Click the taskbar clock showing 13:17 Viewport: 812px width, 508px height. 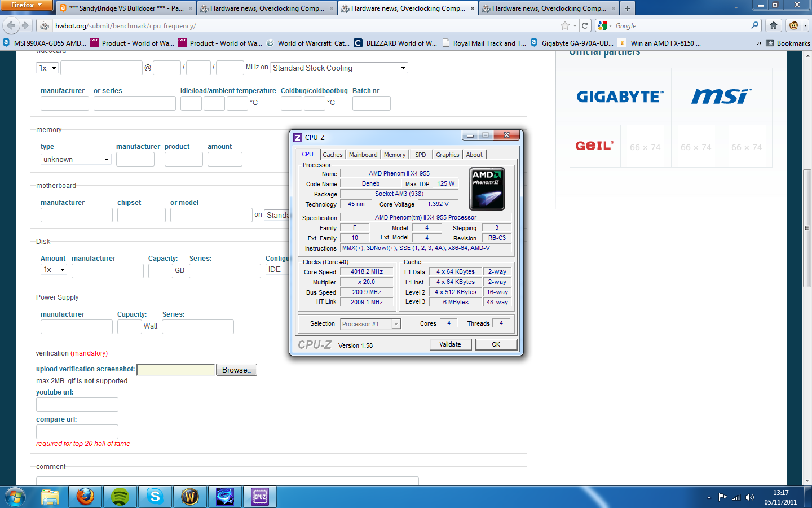(x=780, y=497)
